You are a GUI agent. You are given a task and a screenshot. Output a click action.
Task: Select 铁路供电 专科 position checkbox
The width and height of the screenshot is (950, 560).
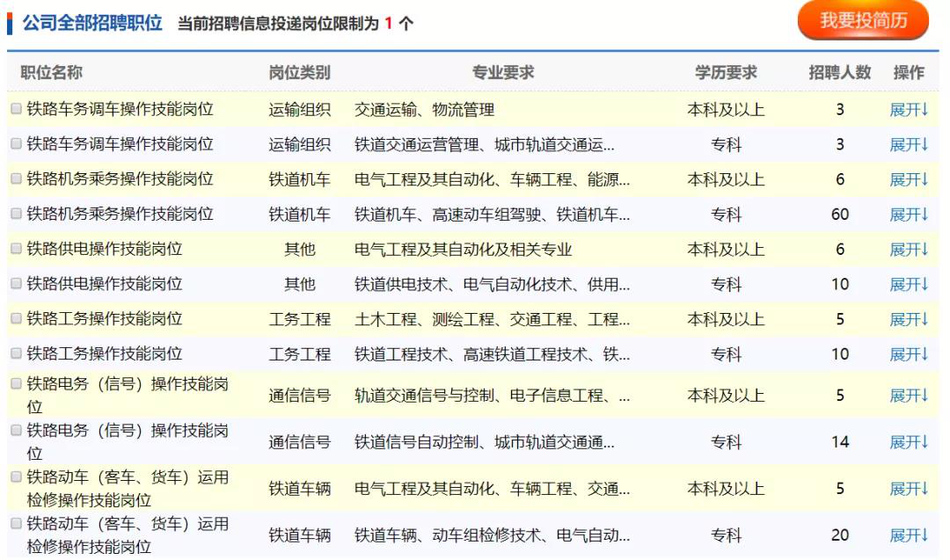pos(16,284)
